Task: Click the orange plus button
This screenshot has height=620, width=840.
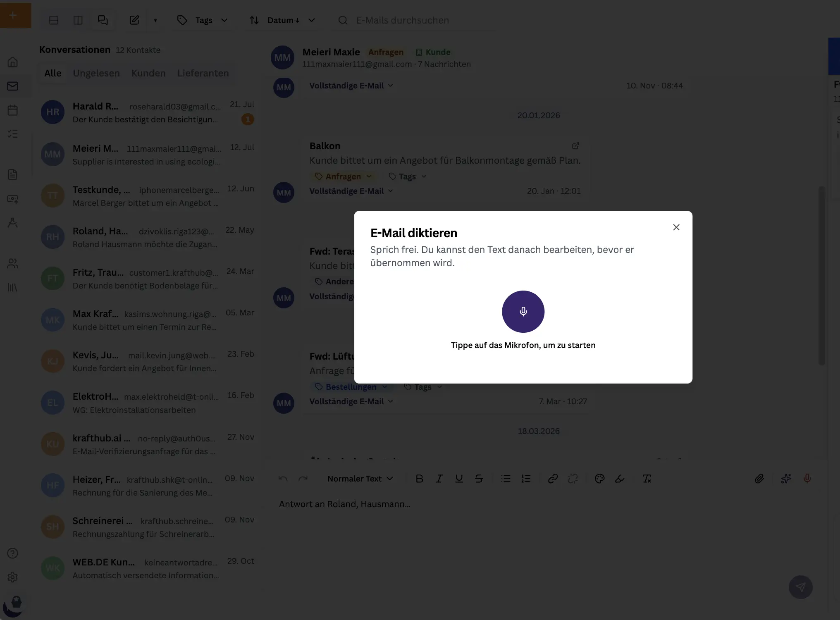Action: pyautogui.click(x=15, y=16)
